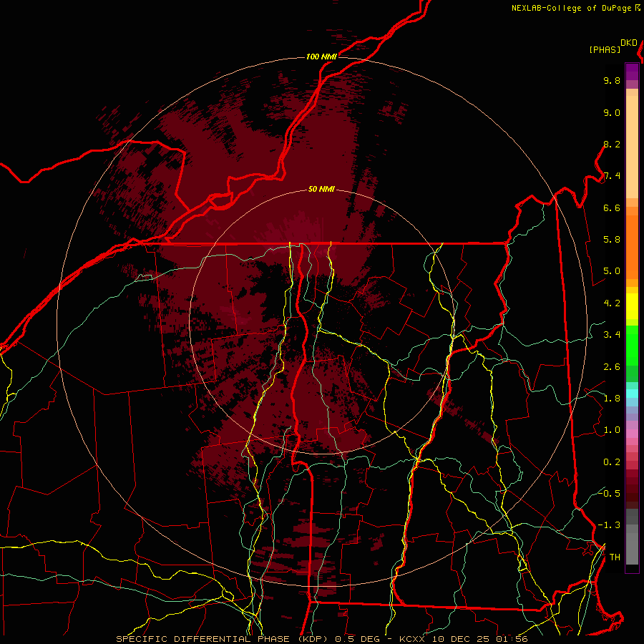Click the 50 NMI range ring label
This screenshot has height=644, width=644.
tap(321, 190)
